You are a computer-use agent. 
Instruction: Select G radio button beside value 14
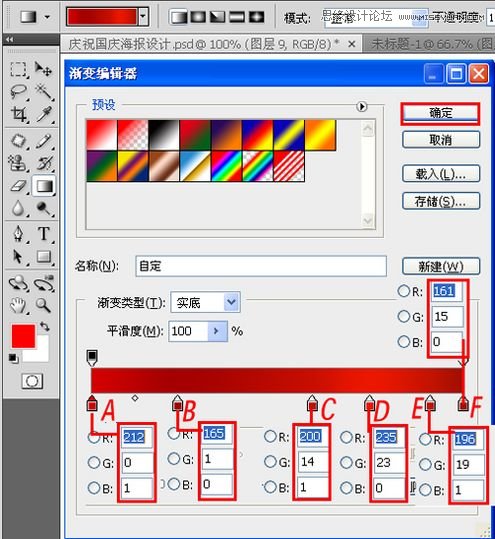click(270, 462)
